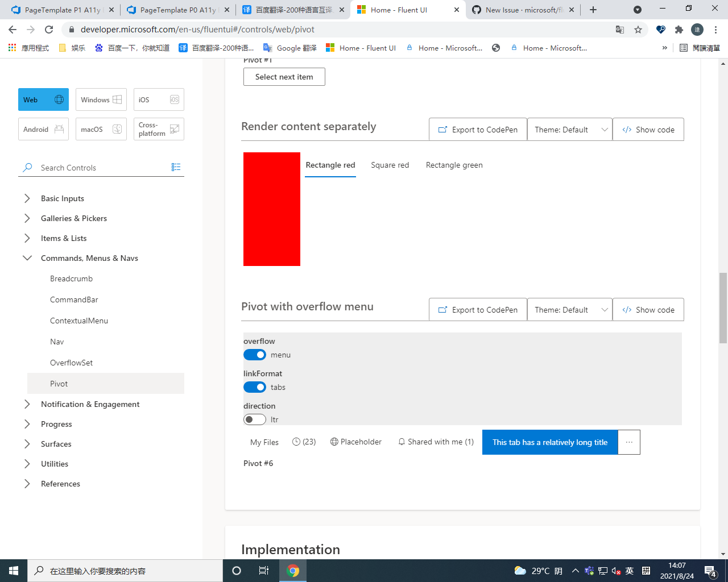The image size is (728, 582).
Task: Click the clock icon on the (23) tab
Action: pos(295,441)
